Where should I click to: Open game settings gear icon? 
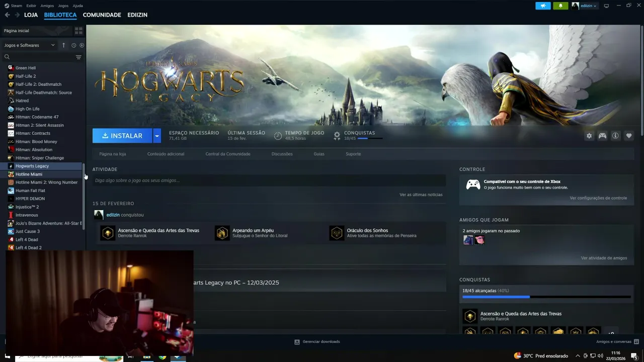589,136
